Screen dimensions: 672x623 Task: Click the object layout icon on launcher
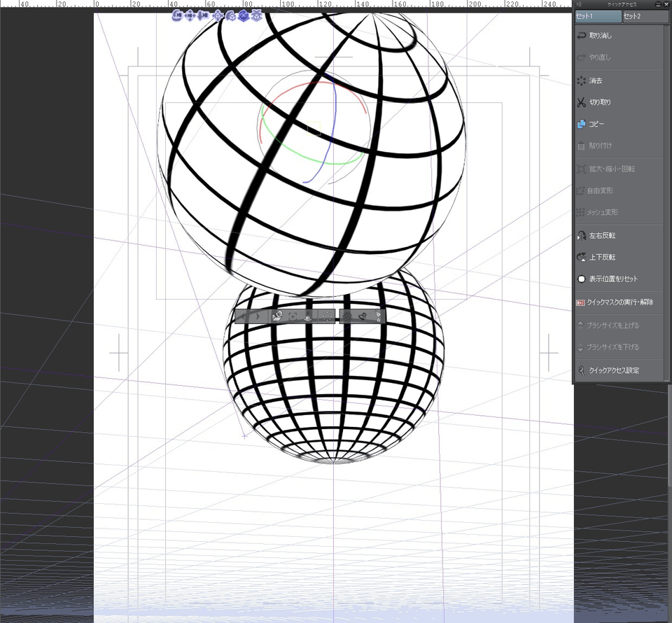362,316
